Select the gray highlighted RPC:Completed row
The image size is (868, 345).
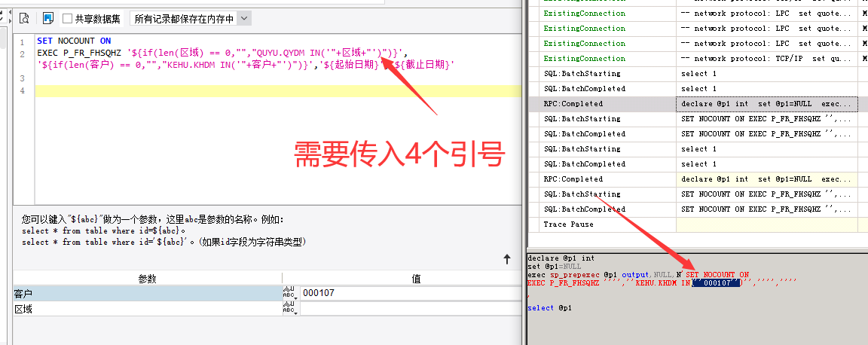(698, 103)
